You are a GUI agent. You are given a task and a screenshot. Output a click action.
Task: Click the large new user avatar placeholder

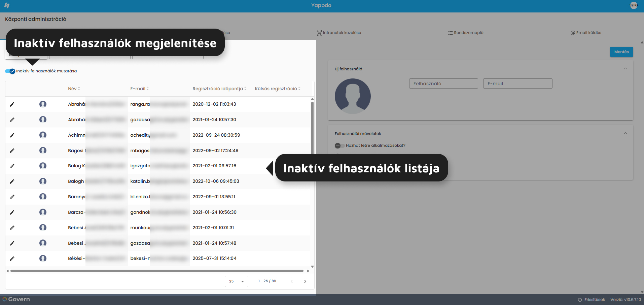353,96
